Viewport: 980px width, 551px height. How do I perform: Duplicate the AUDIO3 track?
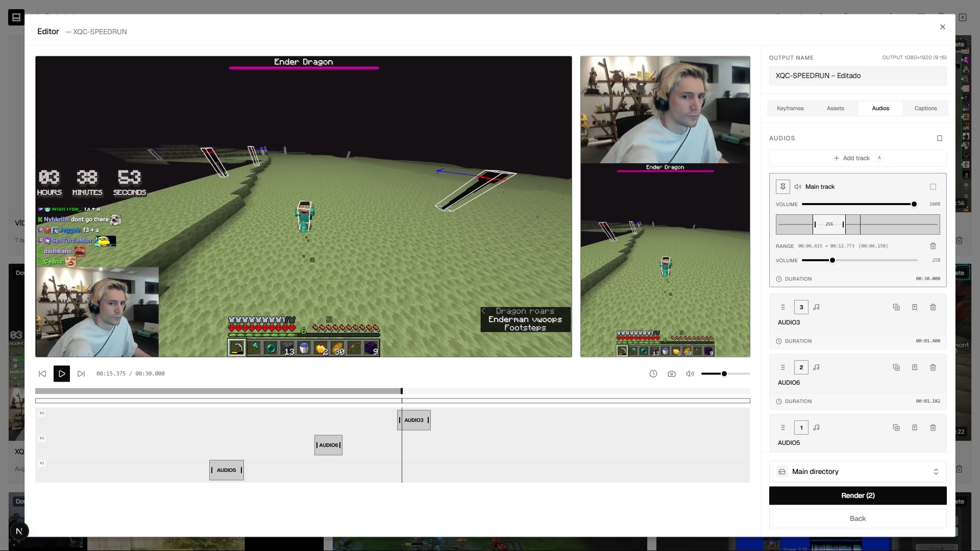[x=896, y=307]
